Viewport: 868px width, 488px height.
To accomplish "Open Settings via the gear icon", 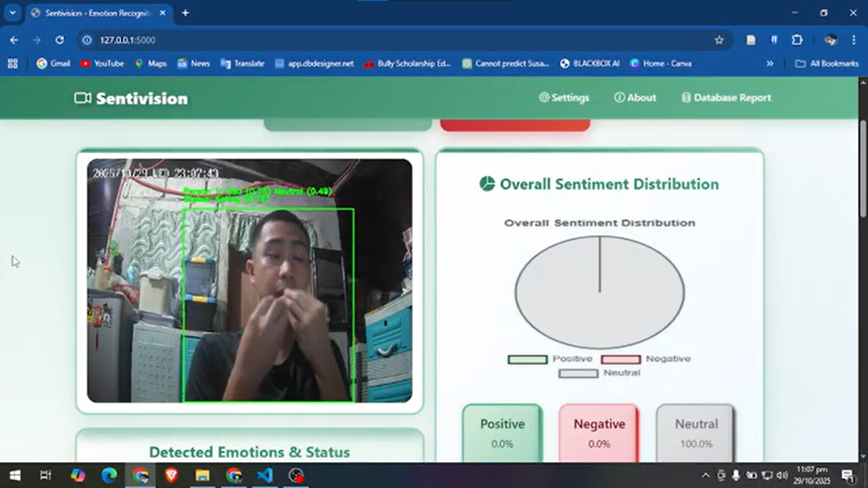I will click(544, 97).
